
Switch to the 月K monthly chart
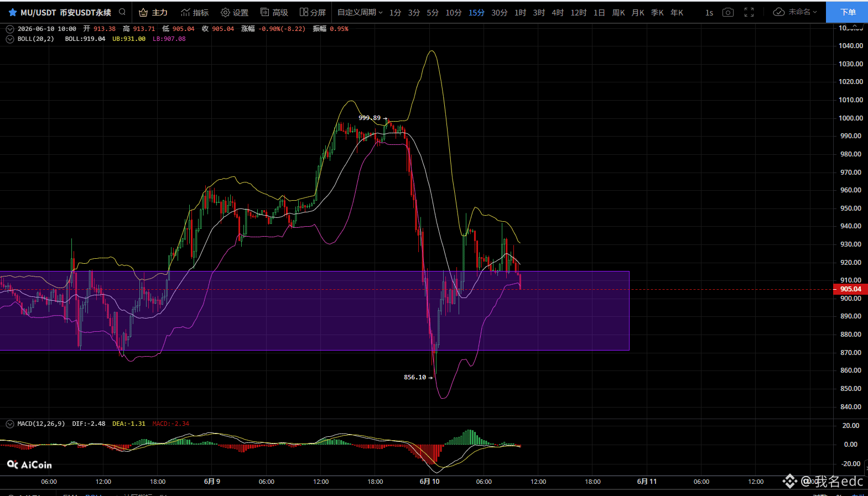[x=638, y=12]
